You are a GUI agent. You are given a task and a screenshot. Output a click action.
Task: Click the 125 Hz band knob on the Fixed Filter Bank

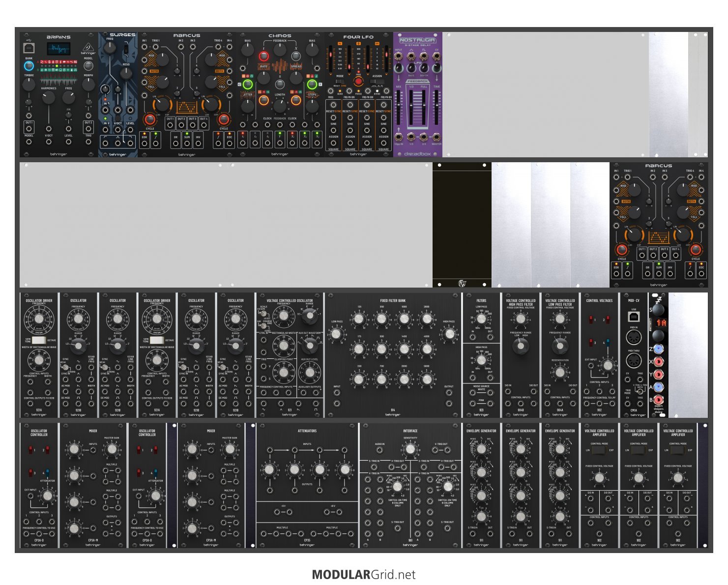(359, 320)
